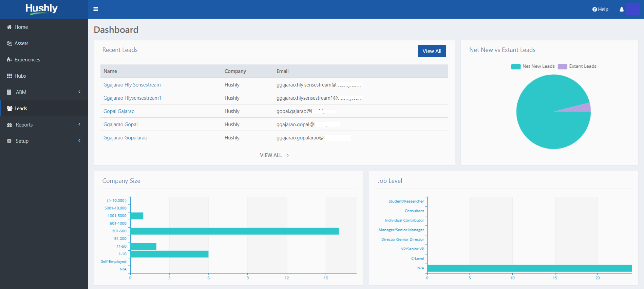Click the Company Size panel title
The image size is (644, 289).
pyautogui.click(x=121, y=181)
